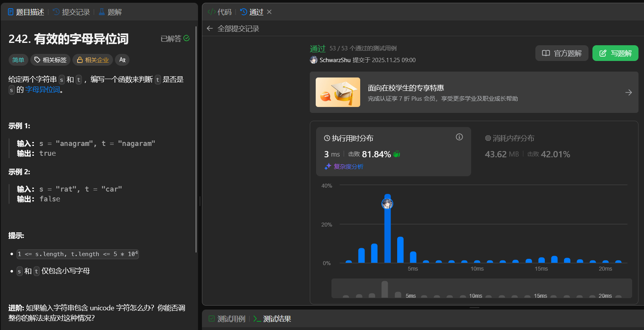Click the back arrow beside 全部提交记录
644x330 pixels.
(x=210, y=28)
